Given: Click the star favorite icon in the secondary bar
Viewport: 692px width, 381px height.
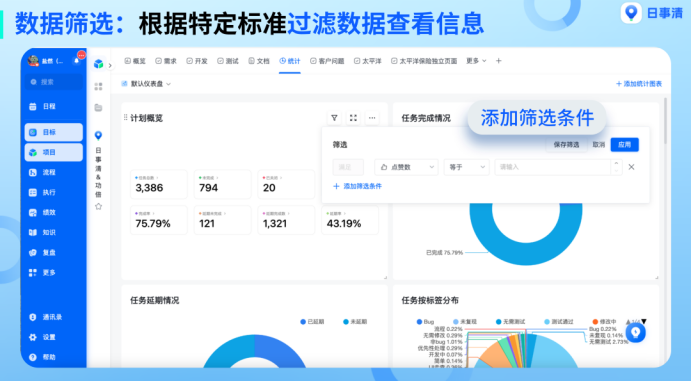Looking at the screenshot, I should coord(98,206).
